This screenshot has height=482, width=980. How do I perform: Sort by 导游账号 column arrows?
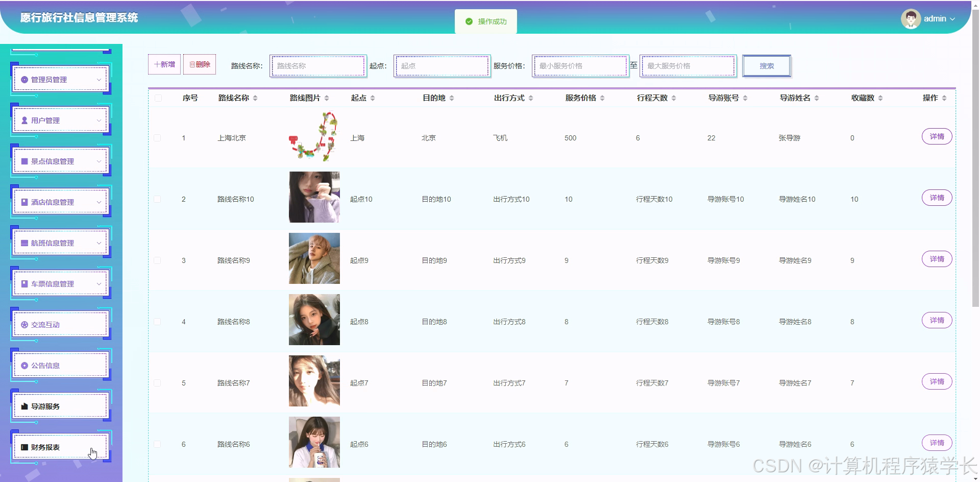(x=745, y=98)
